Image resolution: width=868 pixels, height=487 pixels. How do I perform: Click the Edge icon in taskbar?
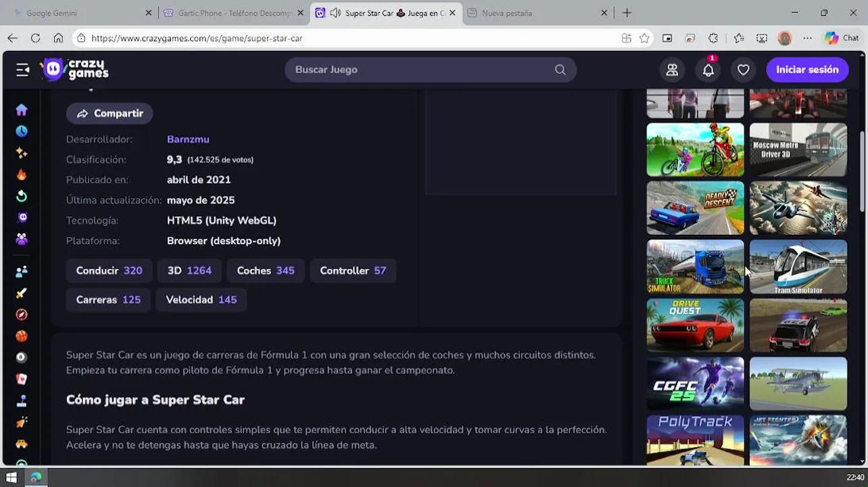tap(36, 477)
